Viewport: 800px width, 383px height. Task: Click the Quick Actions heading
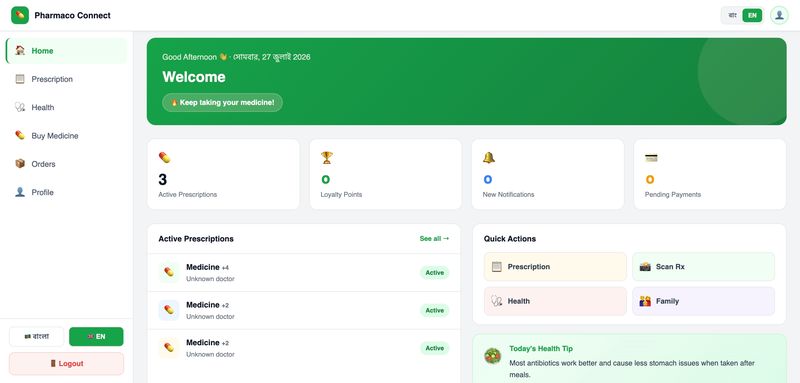pyautogui.click(x=510, y=239)
